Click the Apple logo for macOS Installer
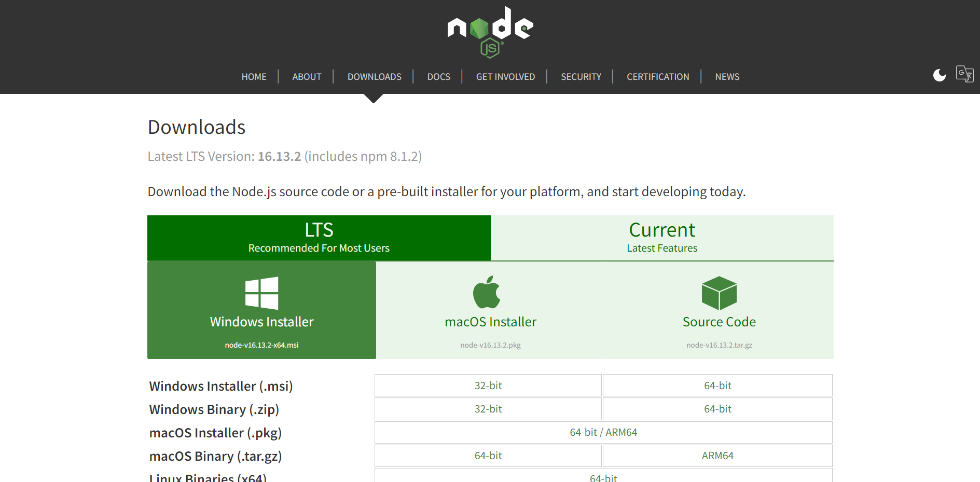This screenshot has height=482, width=980. (487, 293)
